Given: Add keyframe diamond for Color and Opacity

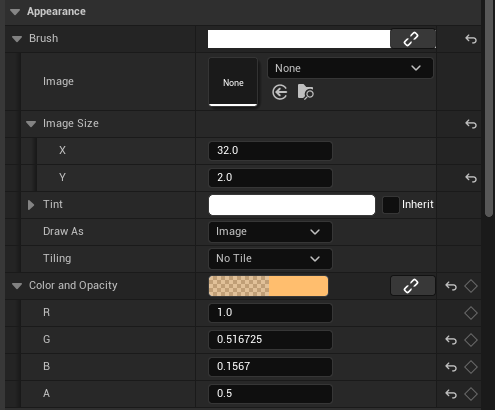Looking at the screenshot, I should (471, 286).
